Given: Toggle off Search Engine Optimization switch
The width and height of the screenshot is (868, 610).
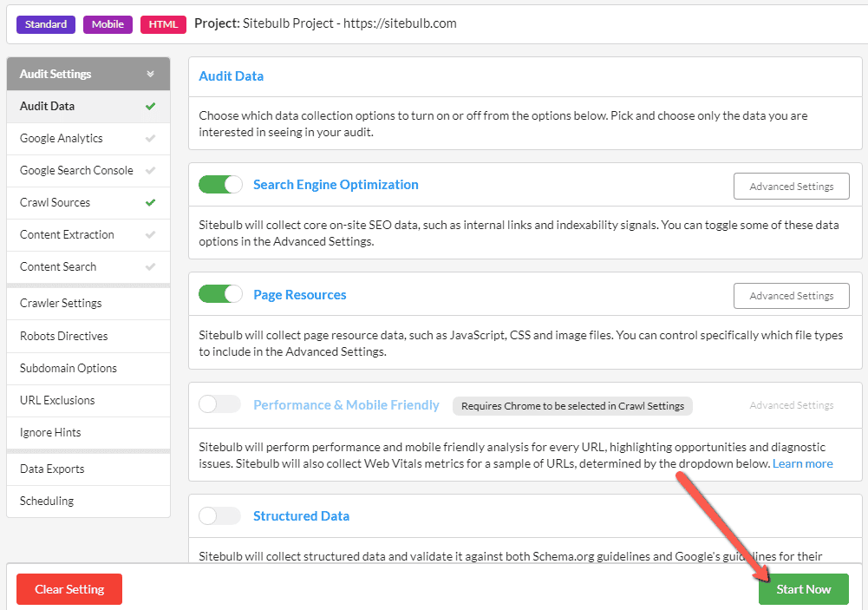Looking at the screenshot, I should pos(220,185).
